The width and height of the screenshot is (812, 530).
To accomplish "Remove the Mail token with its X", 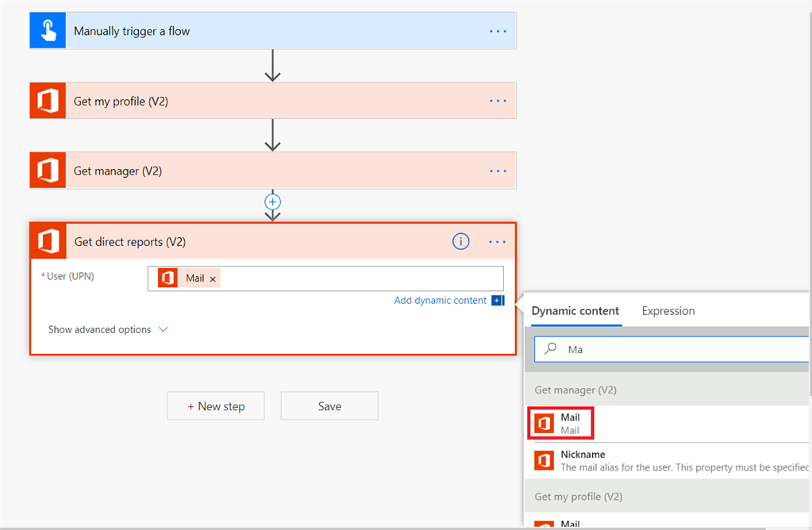I will pyautogui.click(x=213, y=279).
